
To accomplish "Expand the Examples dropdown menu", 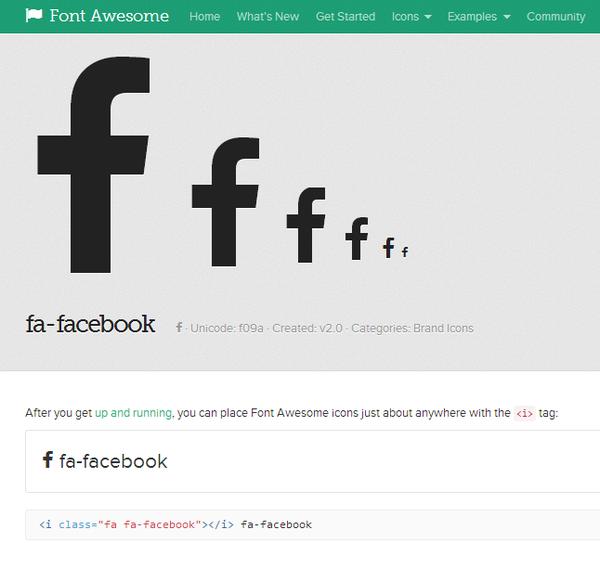I will point(479,16).
